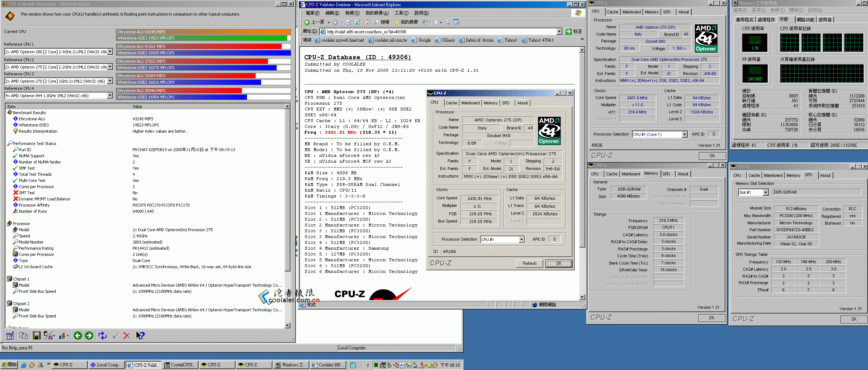Click the IE address URL field
This screenshot has width=868, height=370.
pos(441,32)
